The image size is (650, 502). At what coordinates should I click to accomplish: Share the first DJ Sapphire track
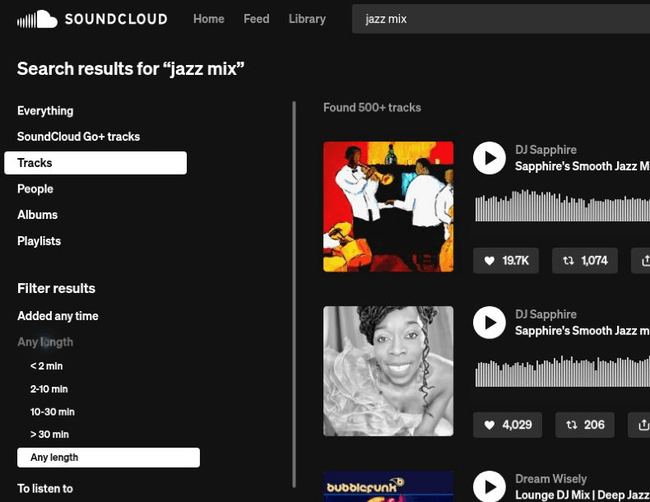pos(641,261)
